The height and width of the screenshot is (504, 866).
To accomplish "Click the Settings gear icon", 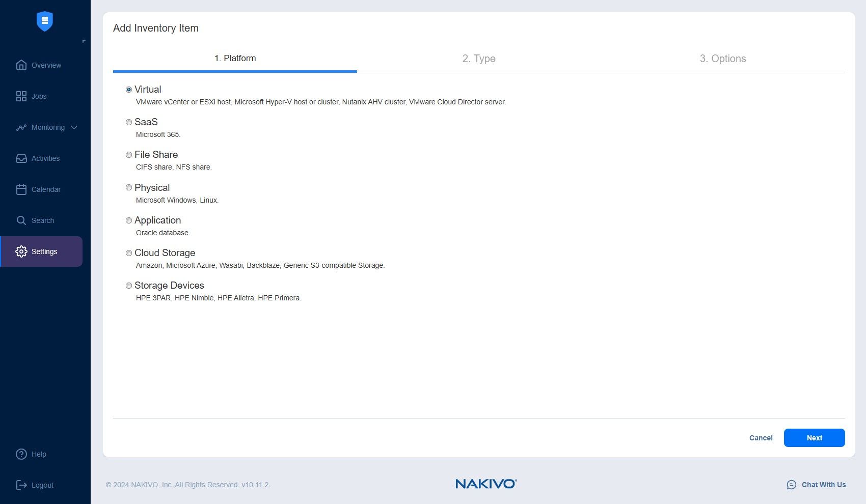I will click(21, 251).
